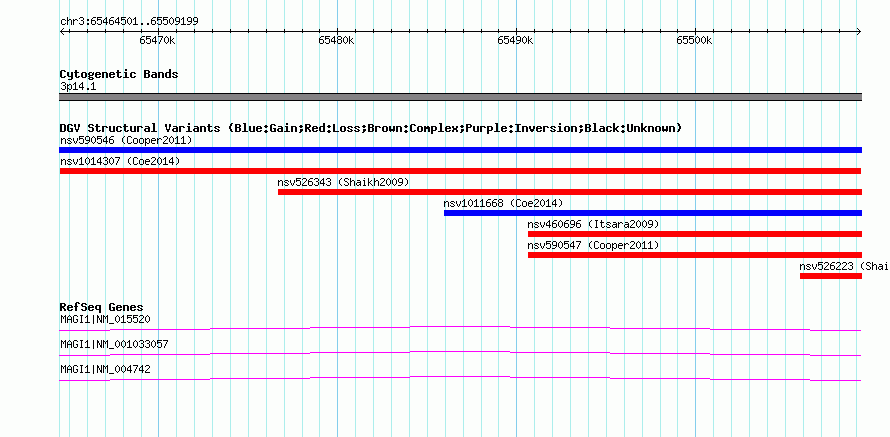The image size is (890, 437).
Task: Click the magenta line under MAGI1|NM_015520
Action: coord(460,329)
